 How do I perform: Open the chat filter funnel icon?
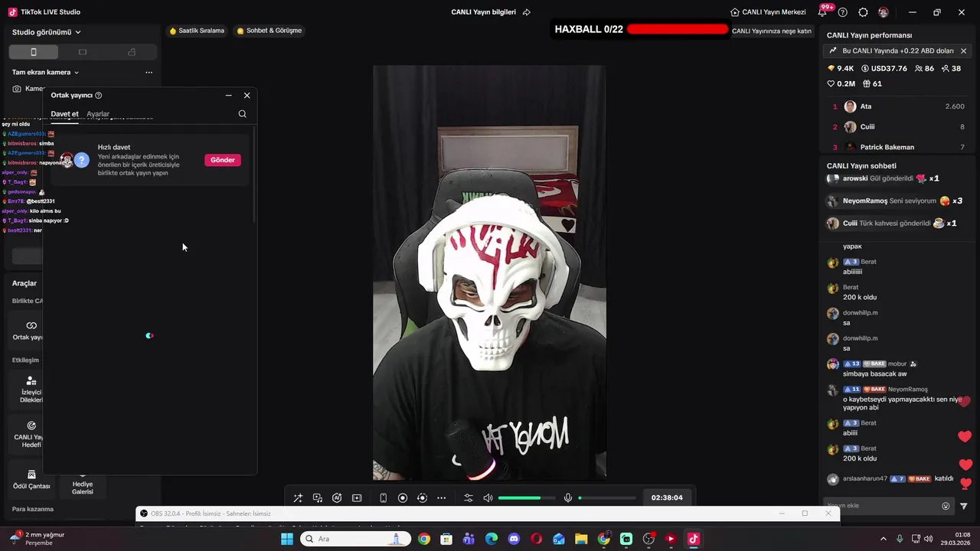(x=964, y=506)
